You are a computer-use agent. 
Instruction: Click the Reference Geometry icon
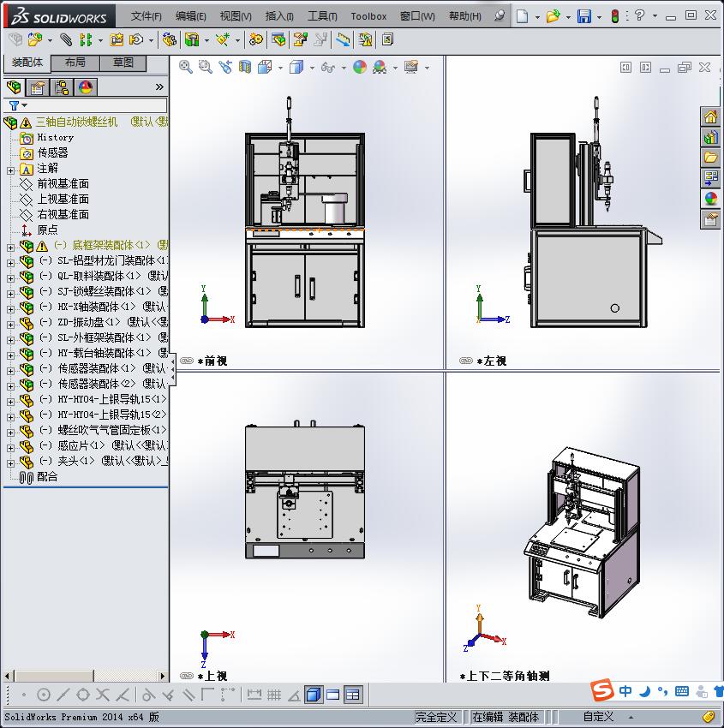click(x=223, y=40)
